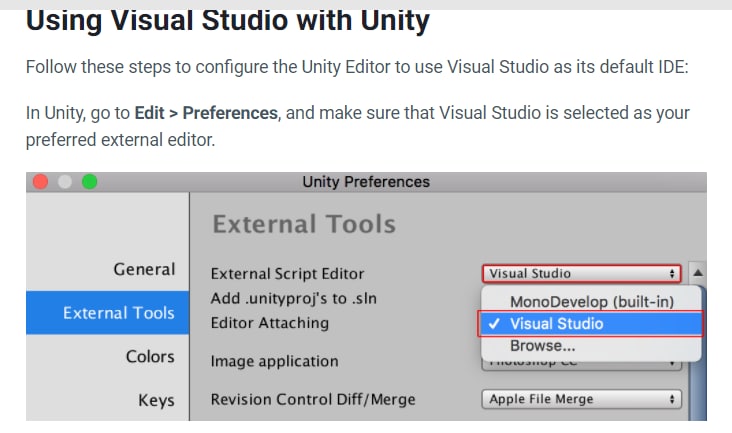The width and height of the screenshot is (732, 433).
Task: Click the External Tools heading
Action: tap(304, 224)
